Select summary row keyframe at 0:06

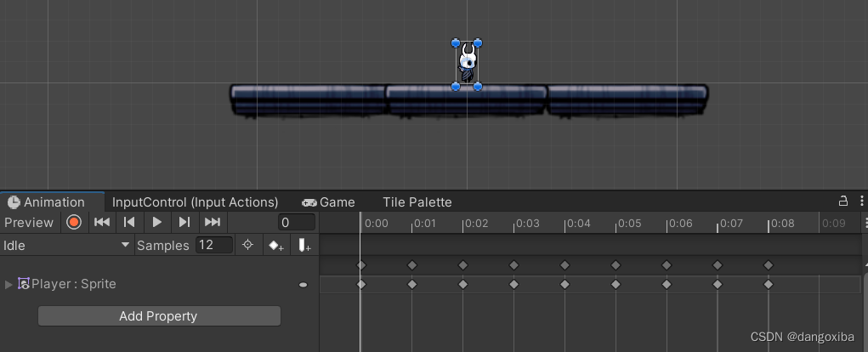coord(667,265)
